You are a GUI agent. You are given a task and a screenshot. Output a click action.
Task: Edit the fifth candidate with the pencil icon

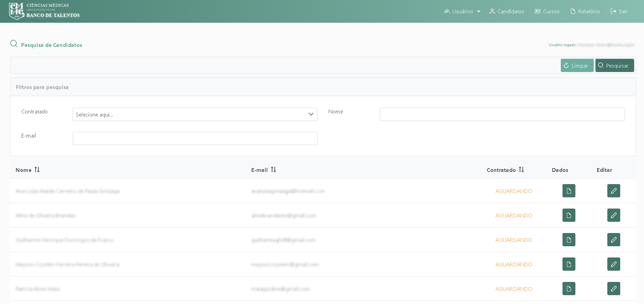[614, 289]
